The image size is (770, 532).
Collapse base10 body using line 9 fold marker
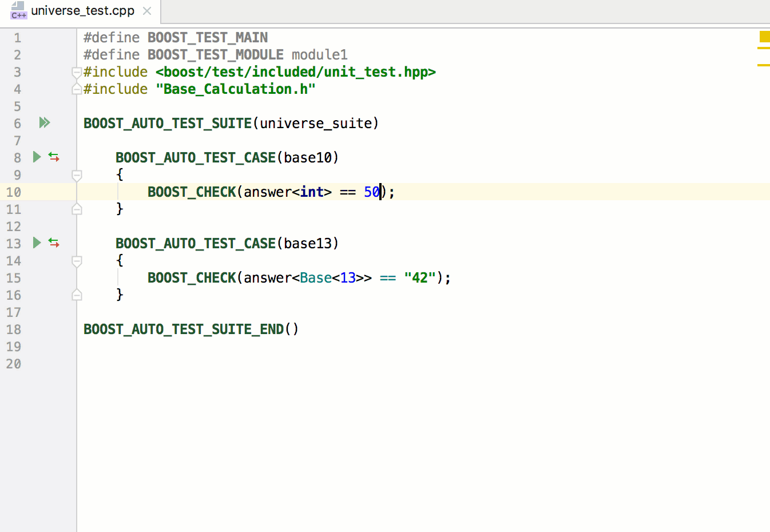pos(77,175)
